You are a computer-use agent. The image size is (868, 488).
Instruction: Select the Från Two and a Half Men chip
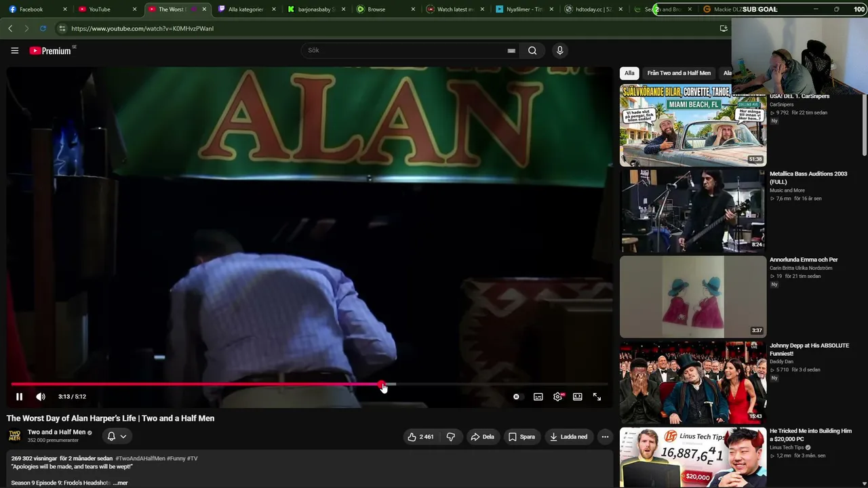[x=679, y=73]
